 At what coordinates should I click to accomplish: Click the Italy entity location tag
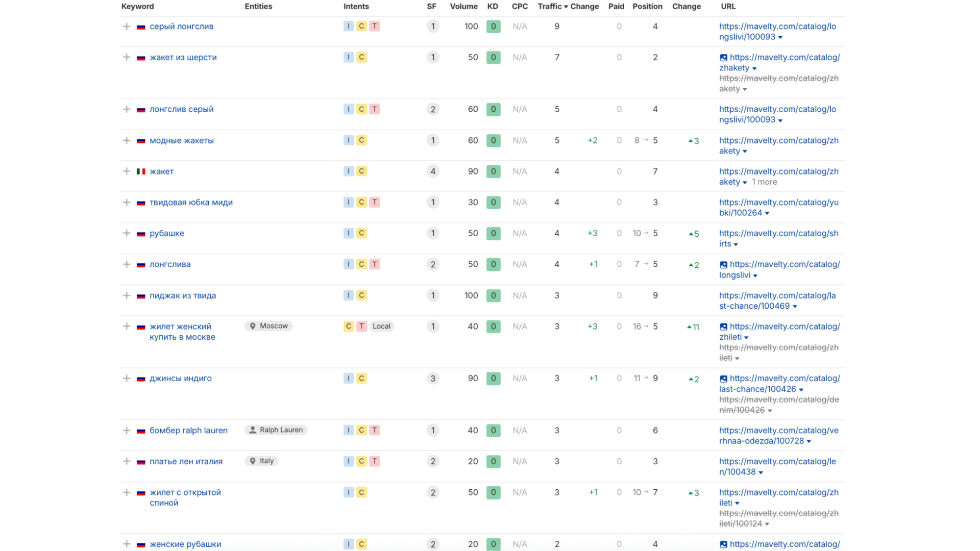coord(261,461)
